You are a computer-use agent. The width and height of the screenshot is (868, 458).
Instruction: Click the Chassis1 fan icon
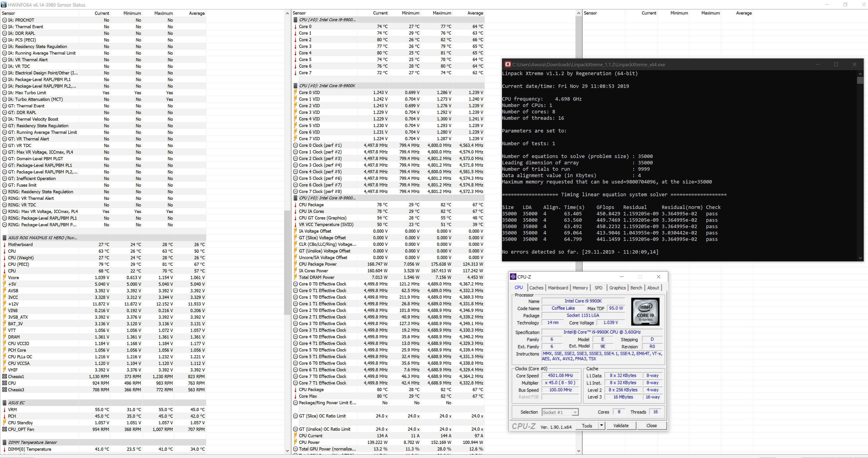click(4, 376)
